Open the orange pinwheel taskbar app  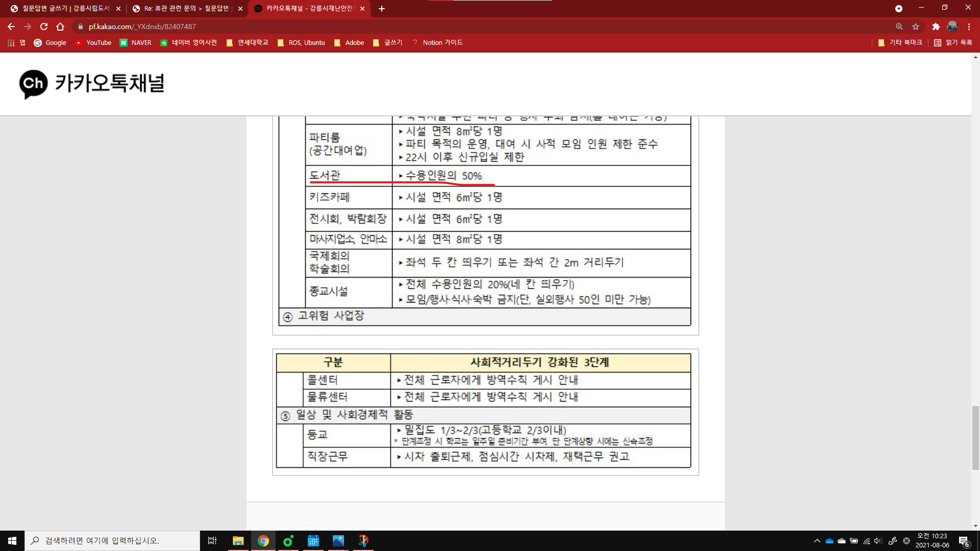(363, 541)
